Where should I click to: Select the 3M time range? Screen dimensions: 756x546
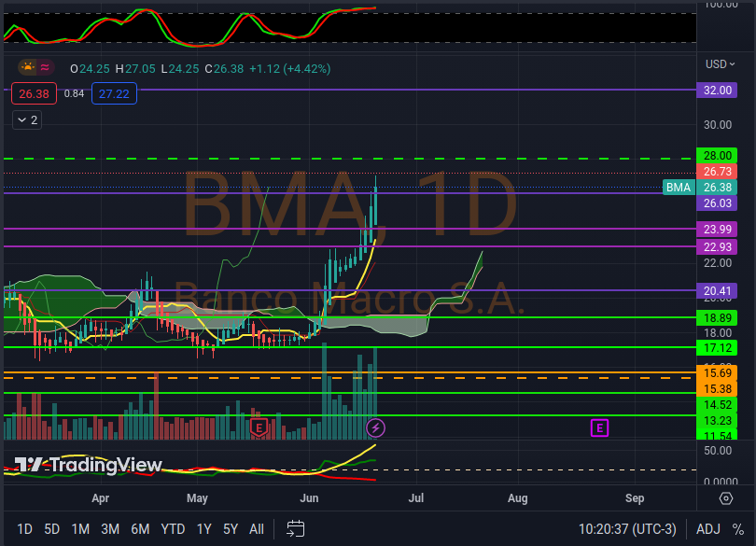pos(110,529)
